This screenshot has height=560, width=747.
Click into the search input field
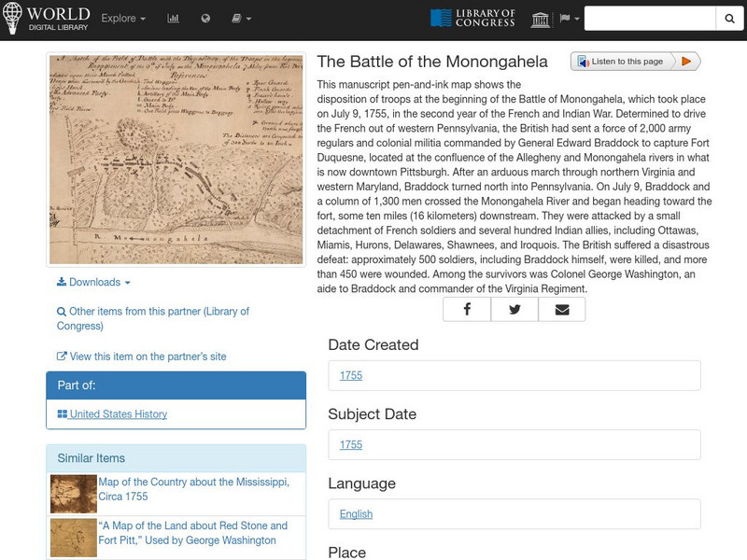[650, 19]
